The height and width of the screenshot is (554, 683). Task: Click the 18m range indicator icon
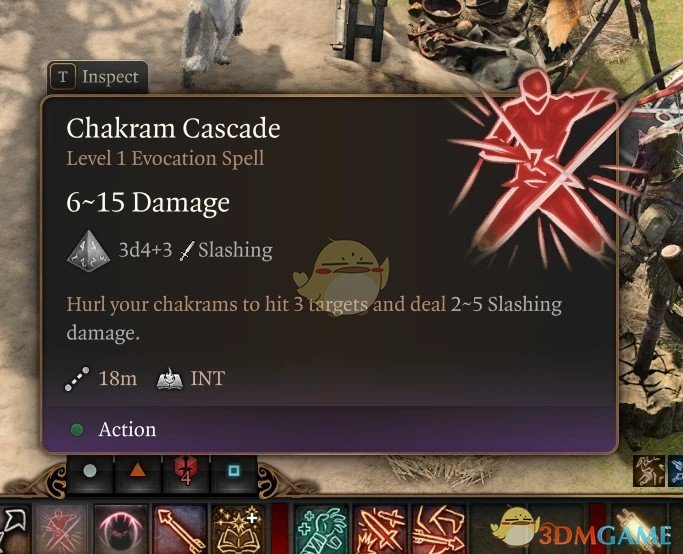(x=77, y=379)
